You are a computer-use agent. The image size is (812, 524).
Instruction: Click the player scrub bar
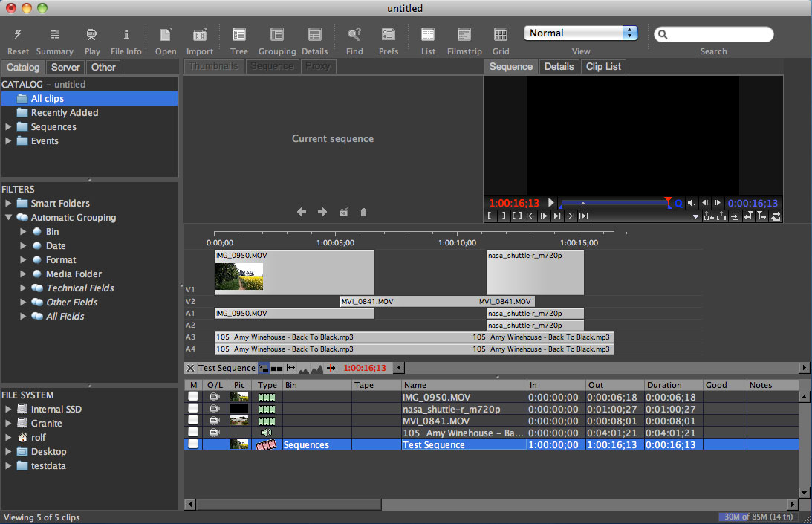point(614,203)
